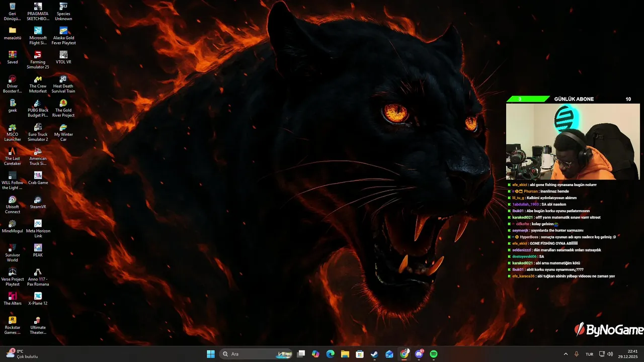Image resolution: width=644 pixels, height=362 pixels.
Task: Select the Farming Simulator 25 shortcut
Action: [x=38, y=60]
